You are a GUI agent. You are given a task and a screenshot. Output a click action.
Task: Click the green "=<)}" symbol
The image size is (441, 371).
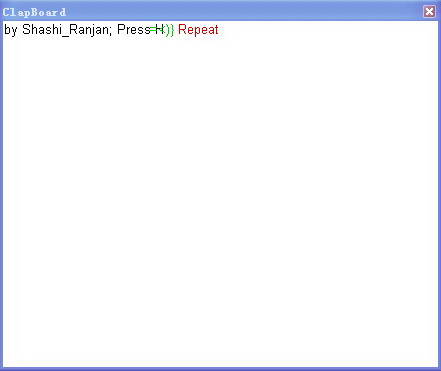click(162, 30)
